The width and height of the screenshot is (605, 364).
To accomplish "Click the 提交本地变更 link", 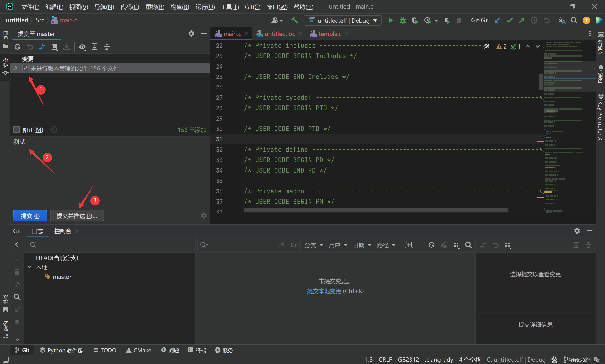I will 324,291.
